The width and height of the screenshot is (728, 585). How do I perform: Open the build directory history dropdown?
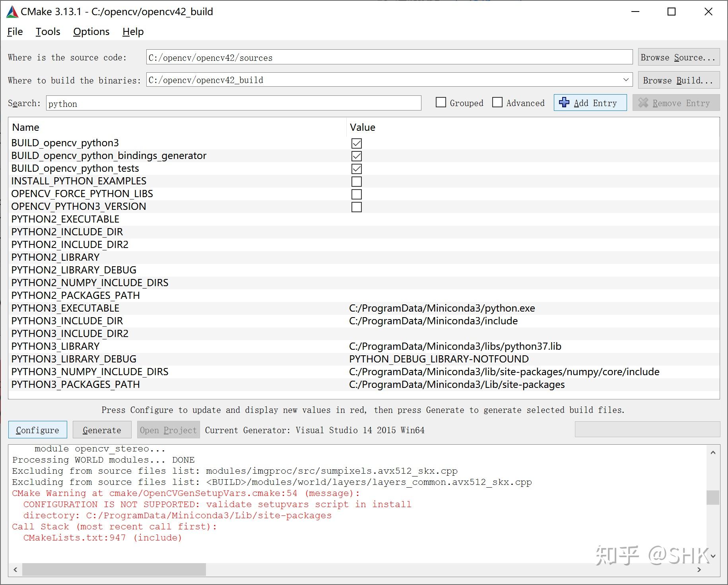coord(627,79)
